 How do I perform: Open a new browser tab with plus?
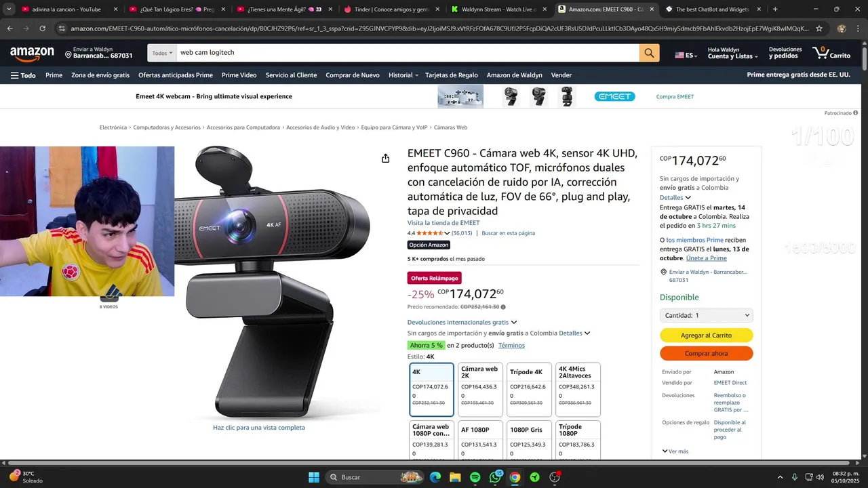pyautogui.click(x=775, y=9)
